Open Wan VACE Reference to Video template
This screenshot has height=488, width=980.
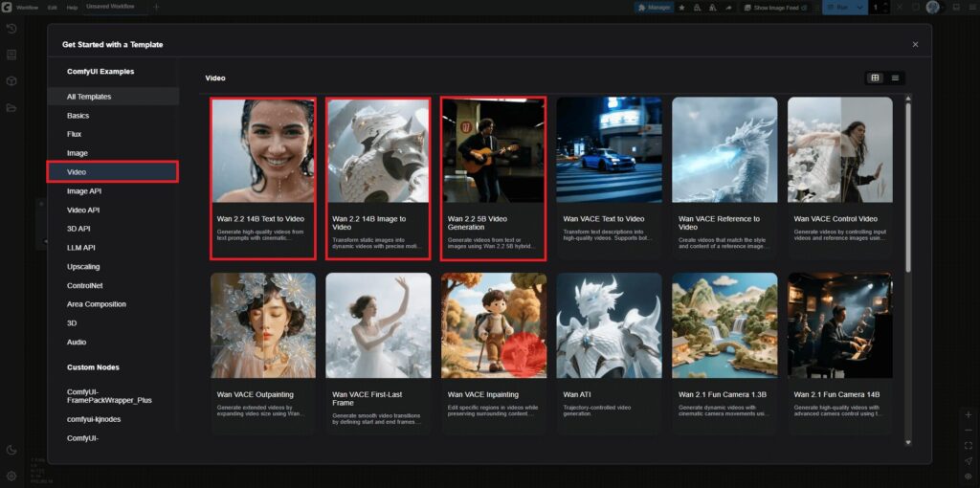point(724,178)
